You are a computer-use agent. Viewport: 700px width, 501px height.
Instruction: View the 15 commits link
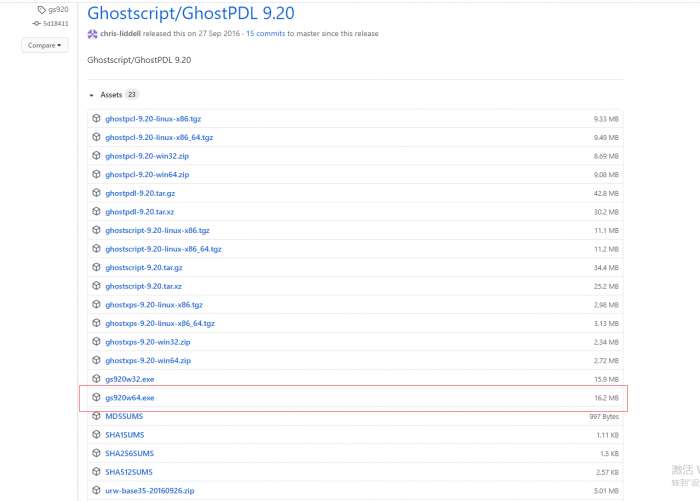(266, 33)
